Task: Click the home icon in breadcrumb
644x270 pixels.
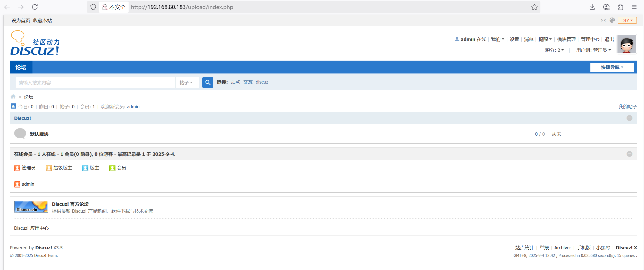Action: click(x=13, y=96)
